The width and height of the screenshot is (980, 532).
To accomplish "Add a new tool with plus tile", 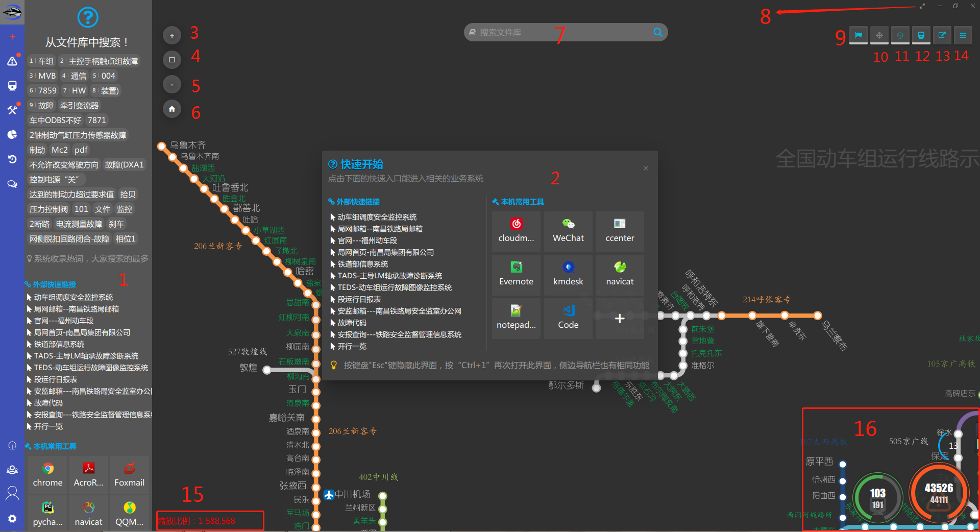I will coord(620,318).
